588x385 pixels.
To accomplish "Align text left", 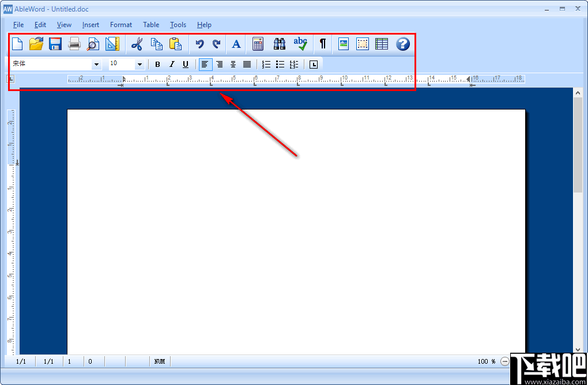I will click(205, 65).
